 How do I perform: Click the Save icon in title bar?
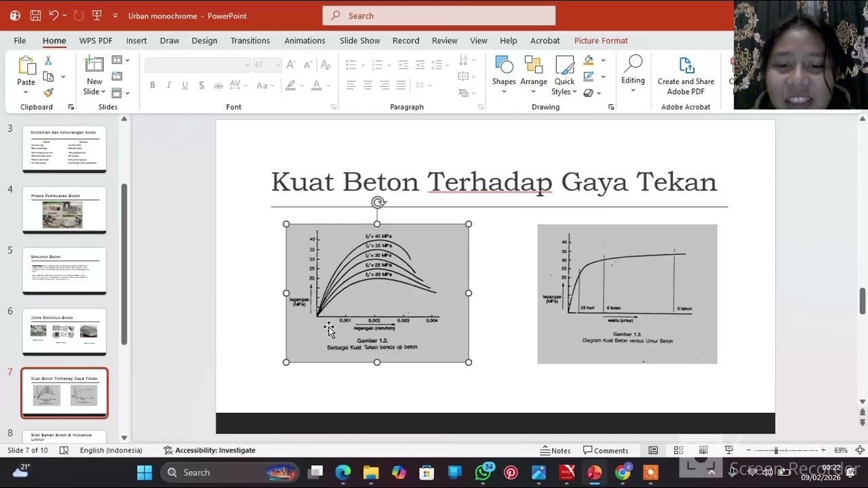point(35,16)
